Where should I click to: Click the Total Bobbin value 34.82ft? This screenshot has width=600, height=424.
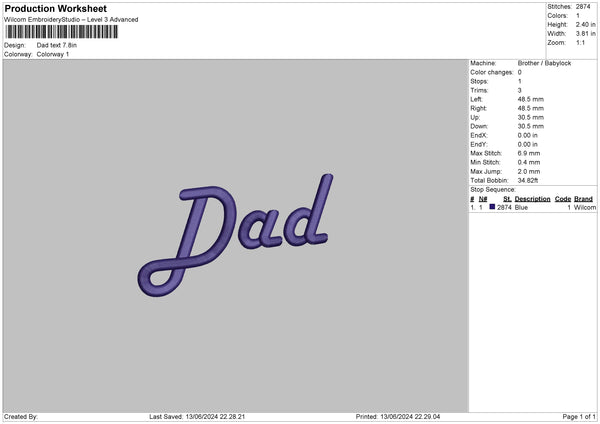tap(528, 180)
